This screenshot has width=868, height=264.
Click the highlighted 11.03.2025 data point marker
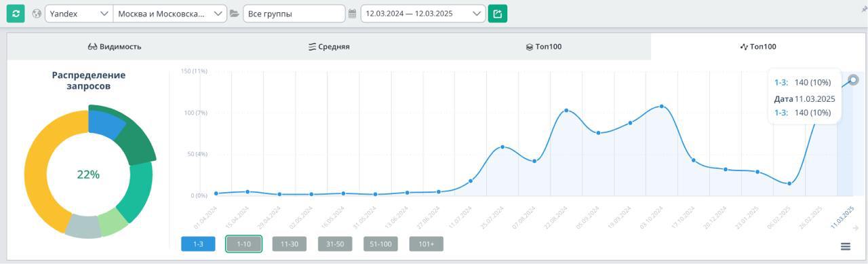point(853,79)
